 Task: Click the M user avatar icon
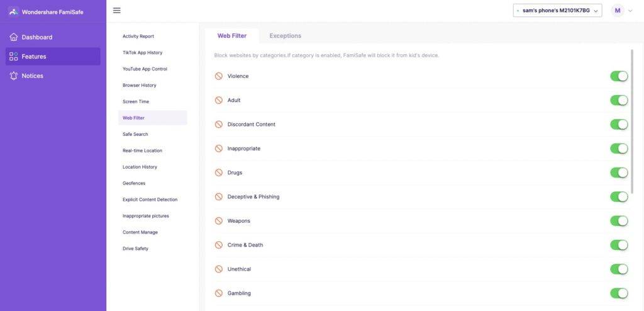pyautogui.click(x=618, y=10)
